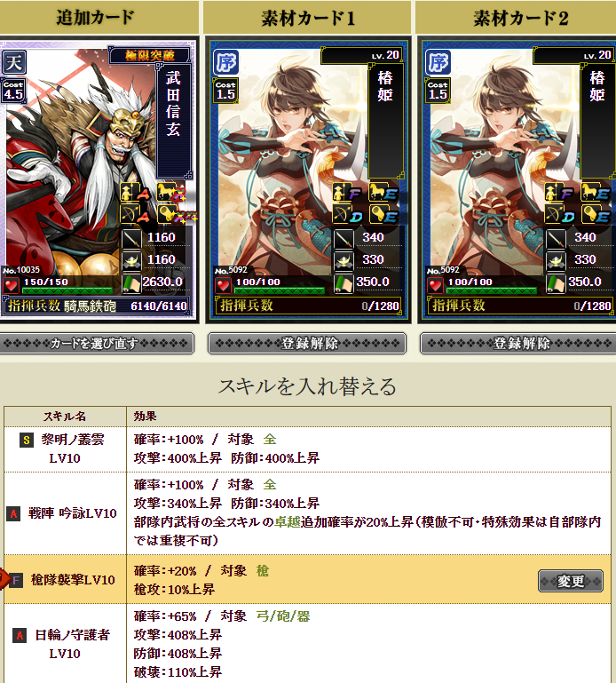This screenshot has height=683, width=616.
Task: Click the 序 rarity badge on 素材カード1
Action: click(x=226, y=62)
